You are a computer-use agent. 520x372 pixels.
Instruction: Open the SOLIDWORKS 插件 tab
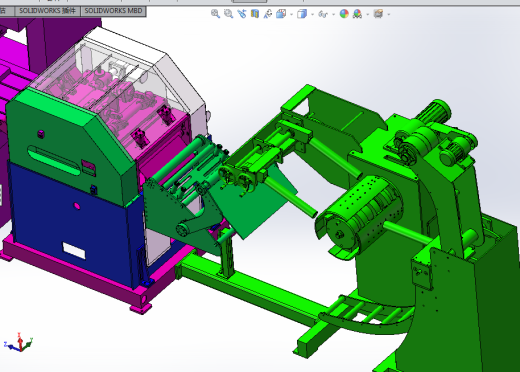(47, 11)
